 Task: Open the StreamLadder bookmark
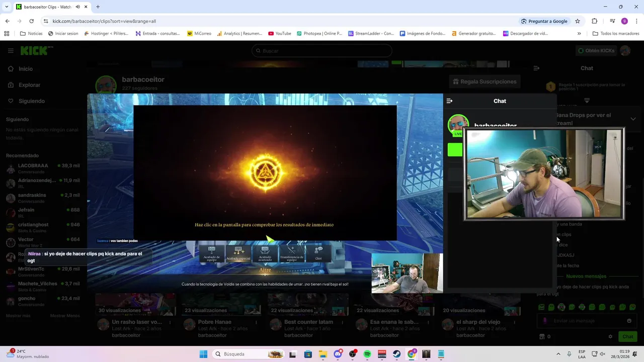click(x=371, y=34)
